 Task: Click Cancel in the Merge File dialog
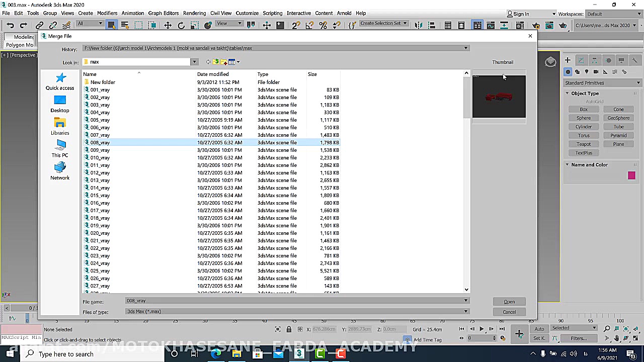509,312
